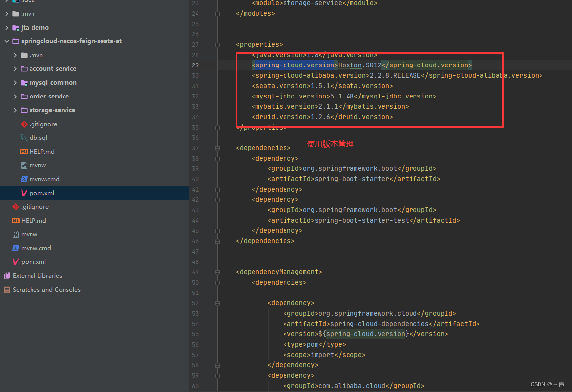Click the java.version value 1.8
The height and width of the screenshot is (392, 572).
click(312, 55)
